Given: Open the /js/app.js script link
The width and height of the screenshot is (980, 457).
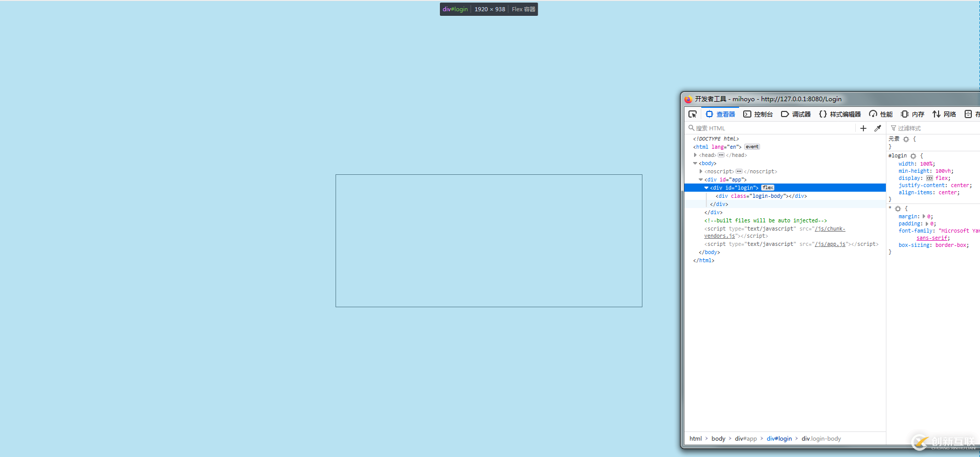Looking at the screenshot, I should click(x=830, y=244).
